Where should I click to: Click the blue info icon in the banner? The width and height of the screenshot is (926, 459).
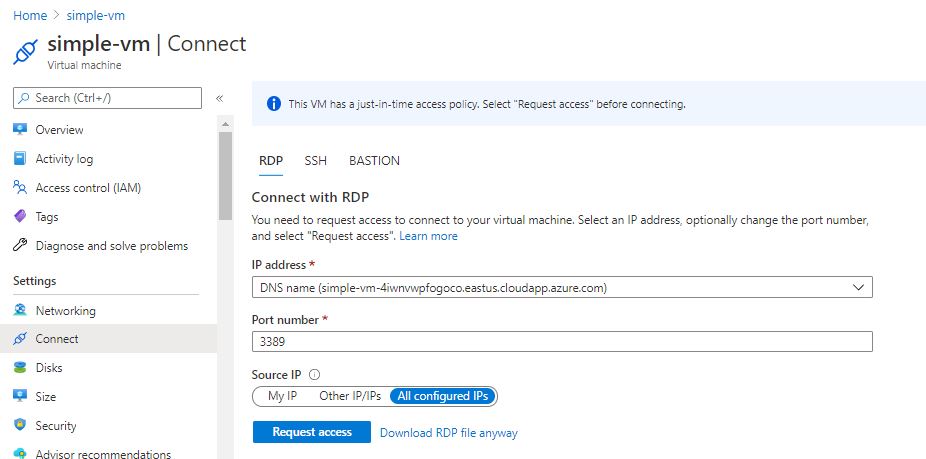click(274, 104)
